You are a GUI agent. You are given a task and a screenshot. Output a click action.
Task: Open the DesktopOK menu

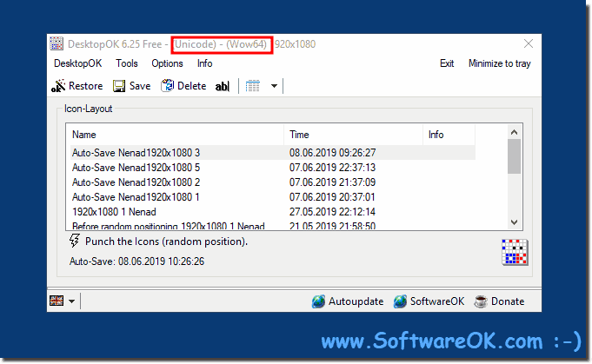click(x=77, y=63)
